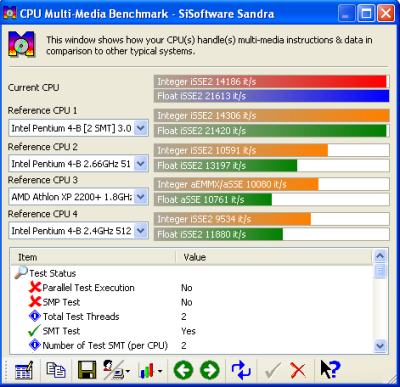Click the Current CPU label
This screenshot has width=400, height=387.
34,88
